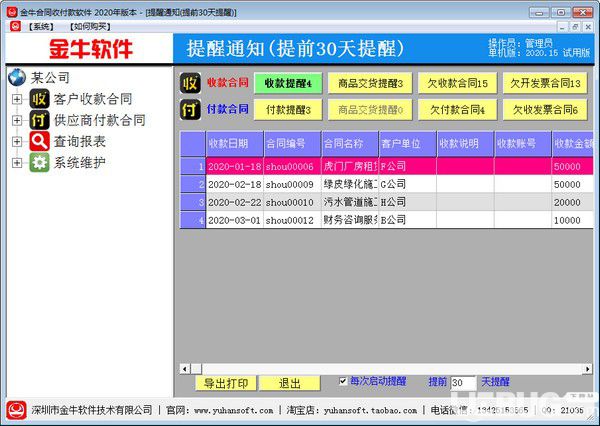Viewport: 600px width, 426px height.
Task: Click the 提前 days input field showing 30
Action: click(463, 382)
